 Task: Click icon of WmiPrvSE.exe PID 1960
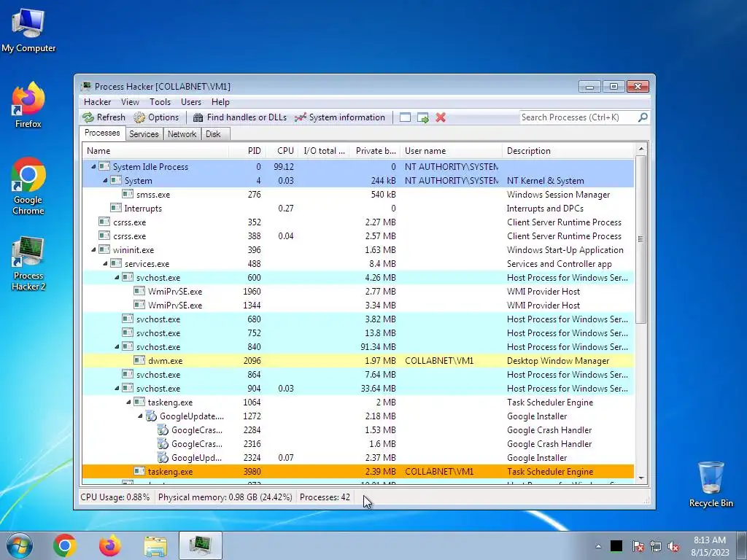point(139,292)
